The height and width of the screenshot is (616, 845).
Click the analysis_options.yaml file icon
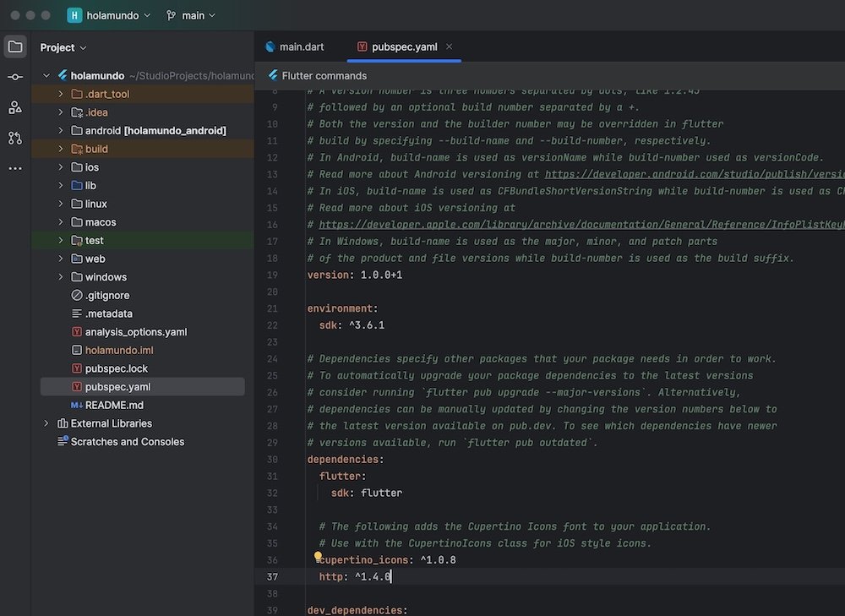pyautogui.click(x=77, y=331)
